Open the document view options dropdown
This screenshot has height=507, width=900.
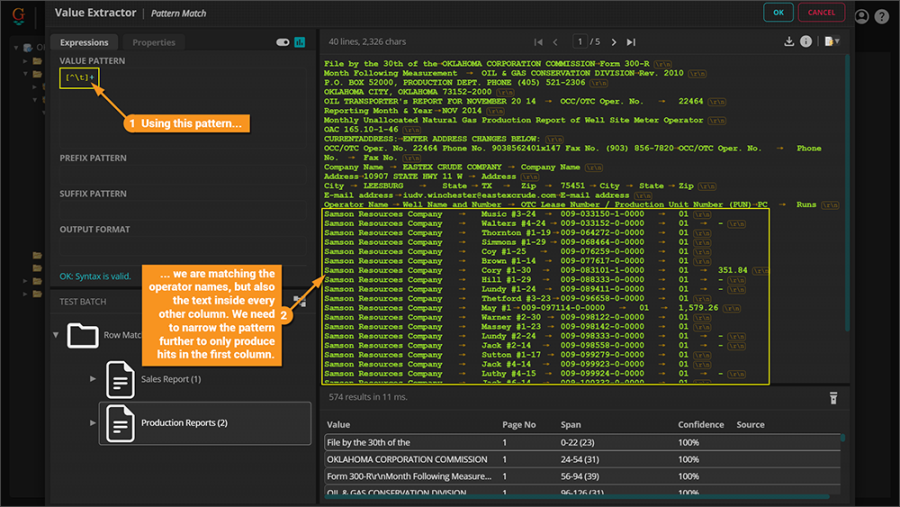[x=832, y=42]
